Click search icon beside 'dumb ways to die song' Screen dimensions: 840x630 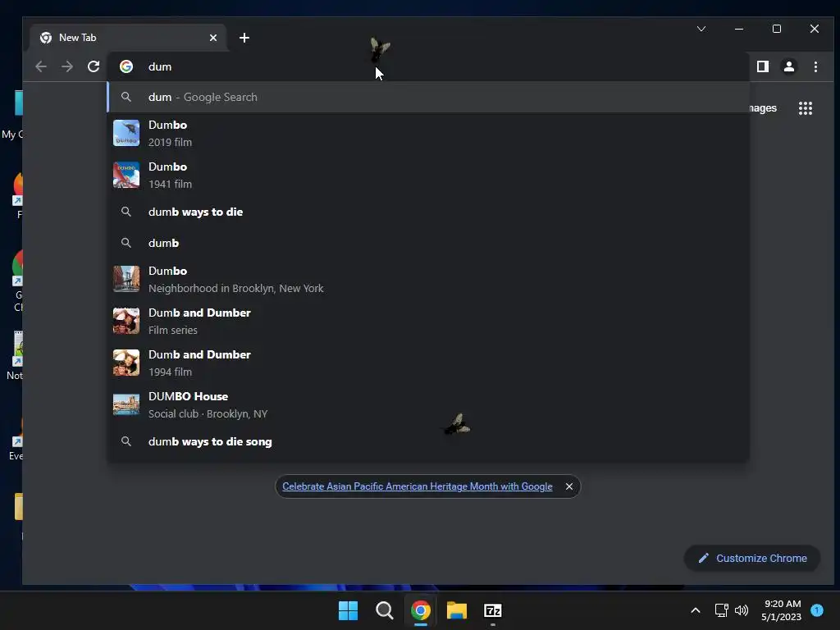pyautogui.click(x=126, y=441)
